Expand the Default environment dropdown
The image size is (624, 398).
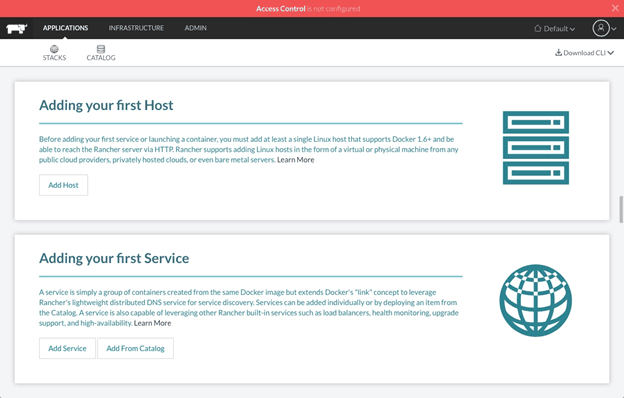(554, 29)
